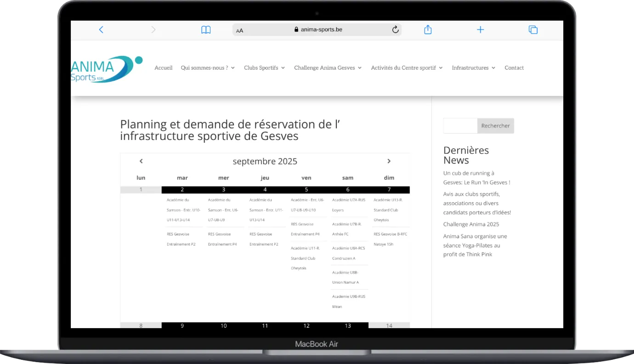634x364 pixels.
Task: Open Académie U8B-Union Namur A event
Action: coord(345,277)
